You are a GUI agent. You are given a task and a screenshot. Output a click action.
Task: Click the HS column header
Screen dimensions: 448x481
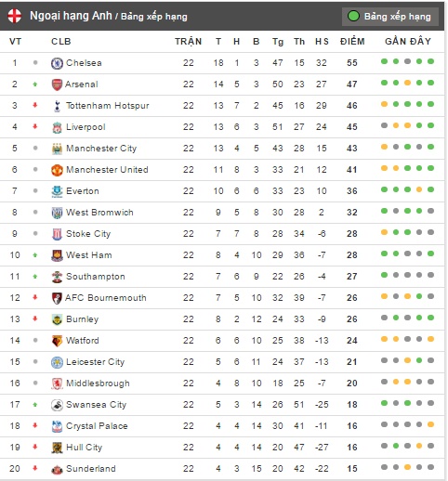point(322,42)
